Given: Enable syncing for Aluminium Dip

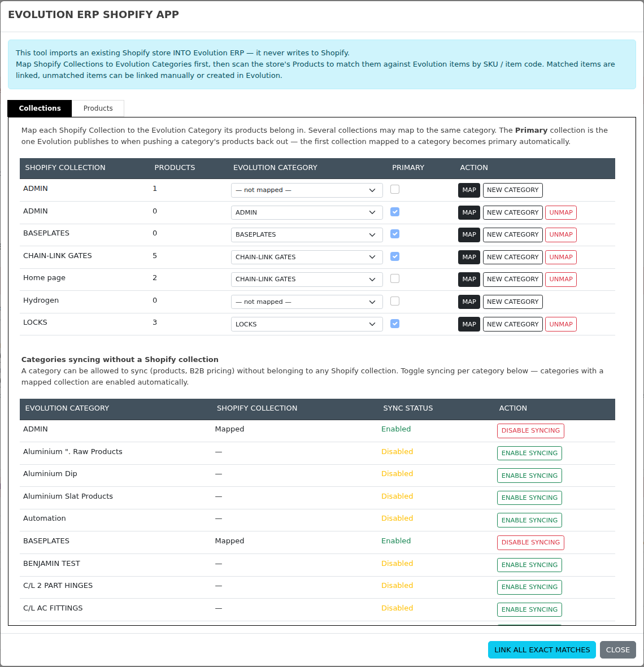Looking at the screenshot, I should coord(529,476).
